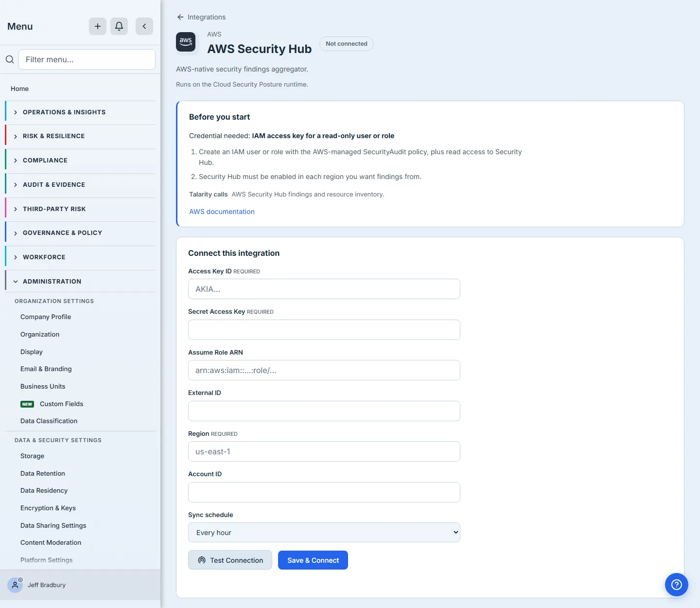Screen dimensions: 700x608
Task: Click Jeff Bradbury's user avatar icon
Action: coord(15,585)
